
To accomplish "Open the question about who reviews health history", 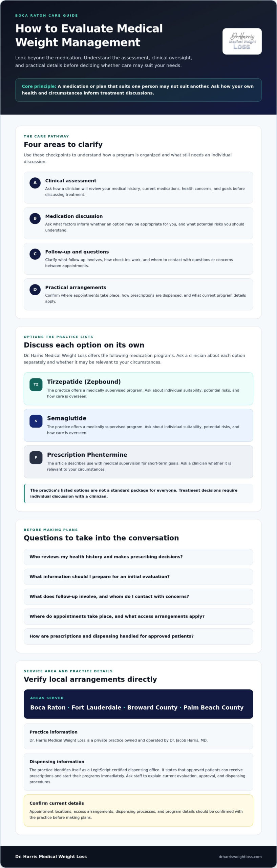I will click(138, 557).
